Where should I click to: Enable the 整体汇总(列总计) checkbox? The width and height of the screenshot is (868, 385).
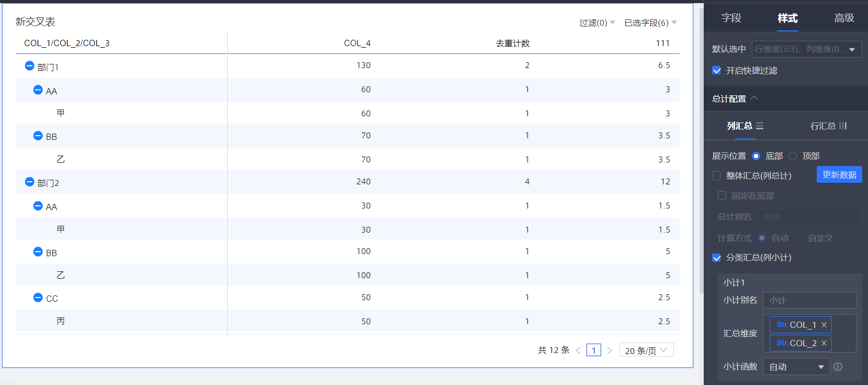717,176
